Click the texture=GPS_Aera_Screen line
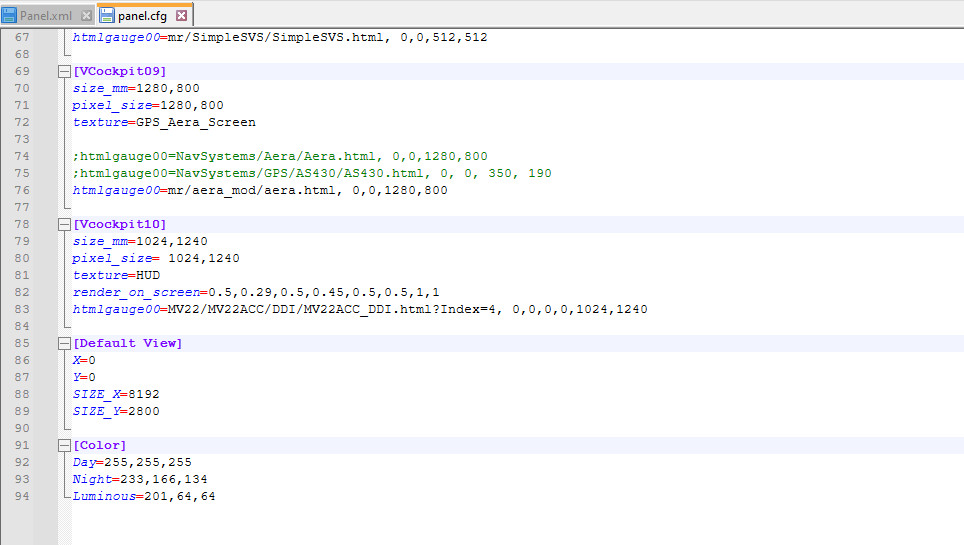This screenshot has height=545, width=964. [164, 122]
